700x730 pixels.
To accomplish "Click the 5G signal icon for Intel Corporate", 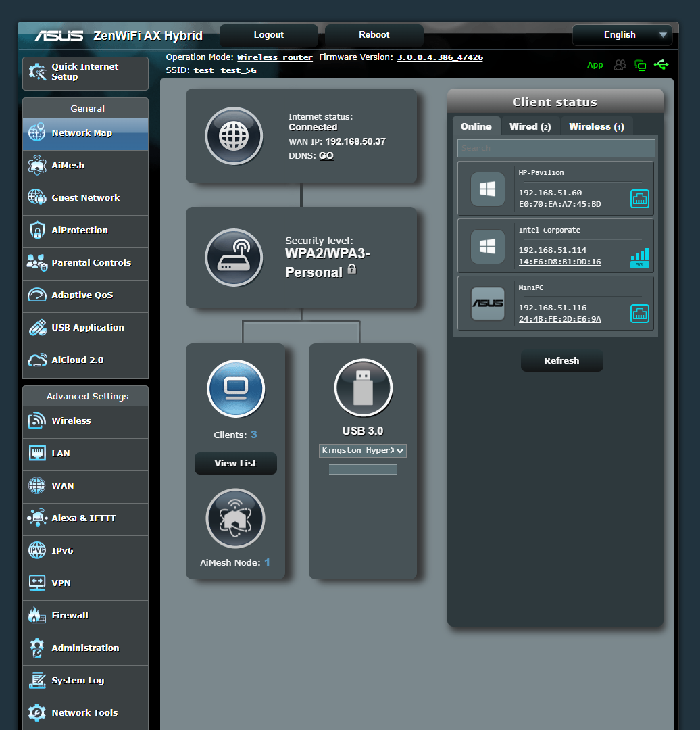I will pyautogui.click(x=639, y=256).
